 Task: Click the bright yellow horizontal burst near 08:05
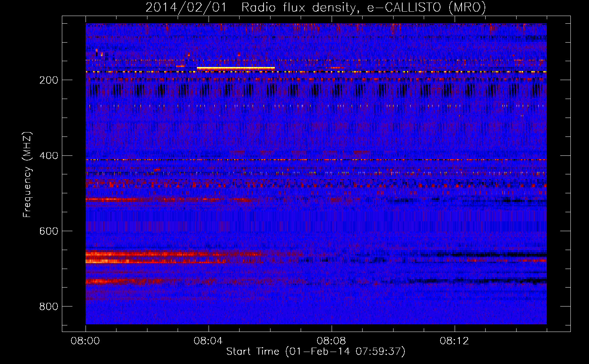(236, 68)
